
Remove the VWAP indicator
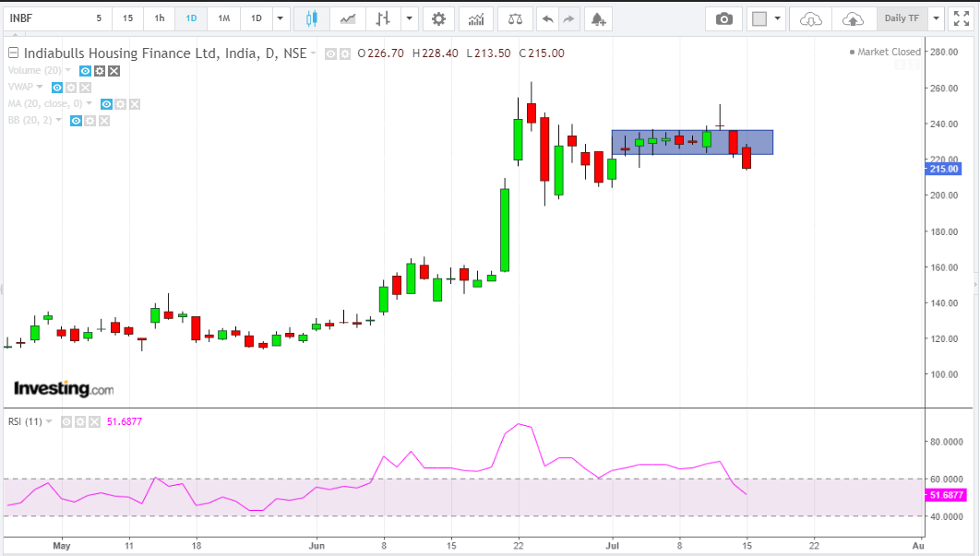(x=86, y=88)
